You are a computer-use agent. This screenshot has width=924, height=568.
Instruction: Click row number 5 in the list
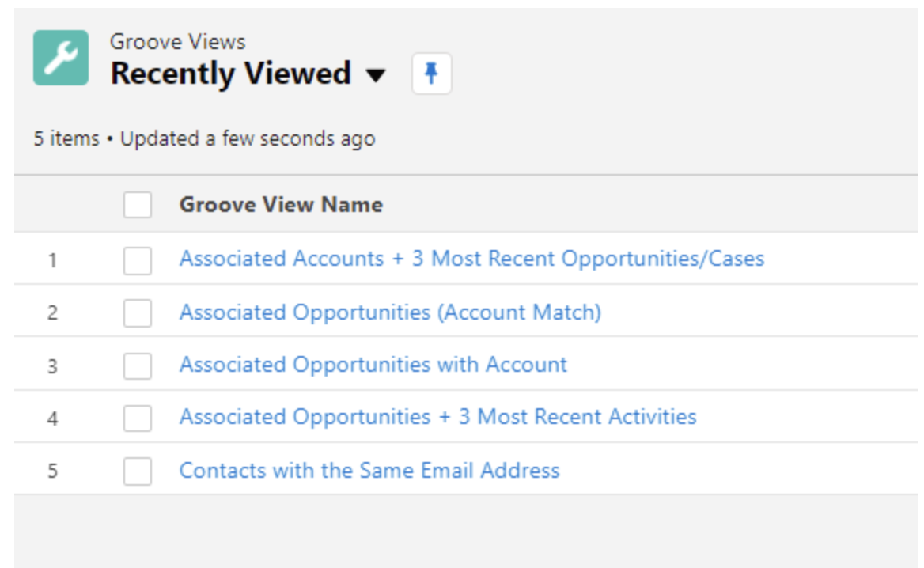point(52,470)
